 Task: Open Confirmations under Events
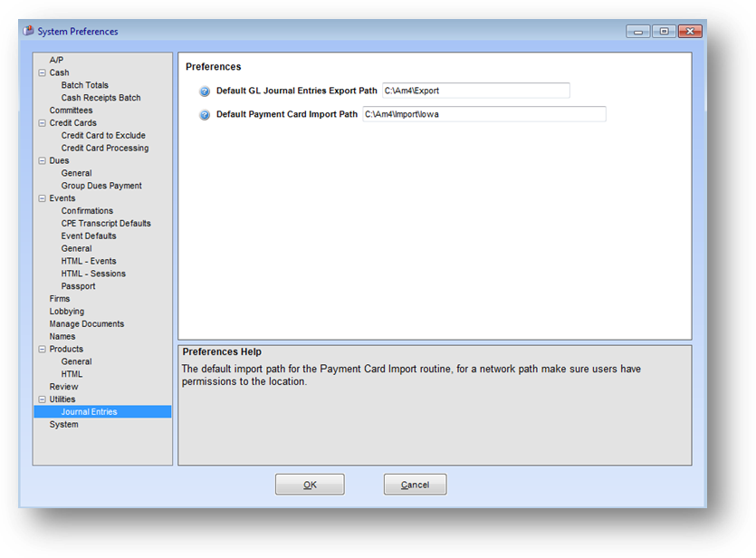[87, 210]
